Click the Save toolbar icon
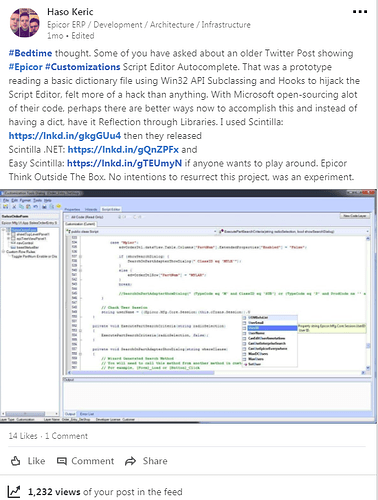The height and width of the screenshot is (500, 378). 6,207
